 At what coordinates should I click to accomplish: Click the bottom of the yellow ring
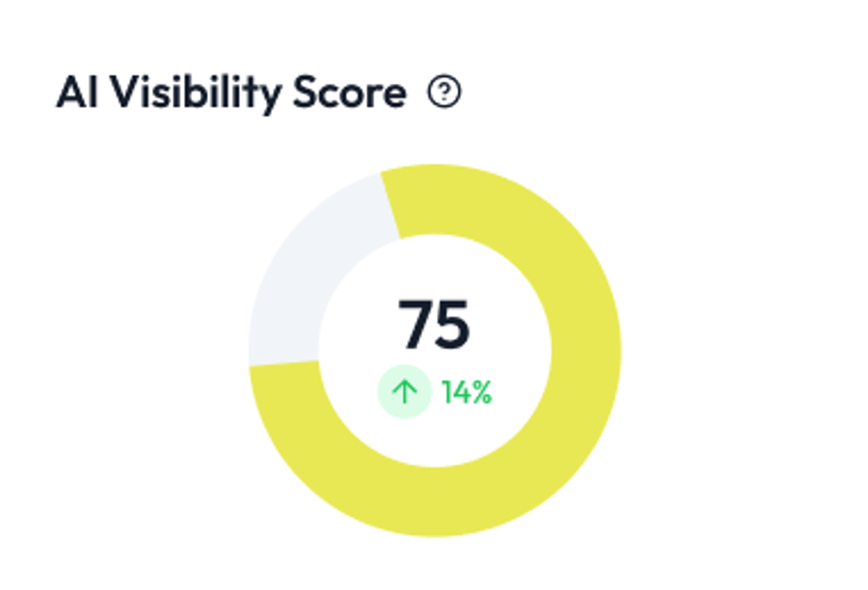coord(435,502)
